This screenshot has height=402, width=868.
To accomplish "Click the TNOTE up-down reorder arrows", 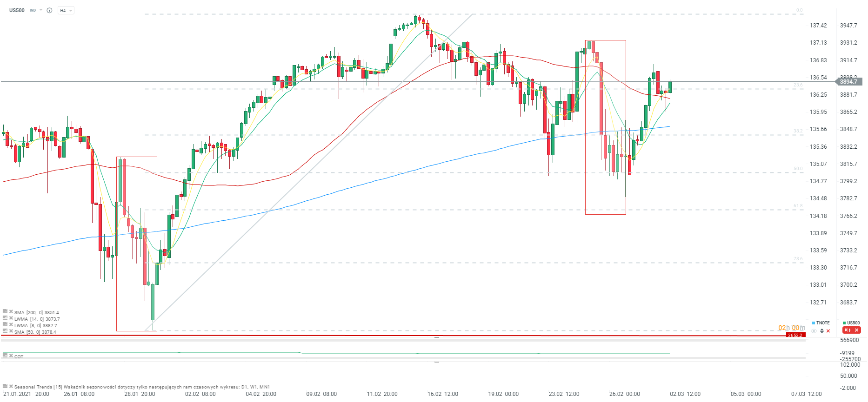I will pos(822,331).
